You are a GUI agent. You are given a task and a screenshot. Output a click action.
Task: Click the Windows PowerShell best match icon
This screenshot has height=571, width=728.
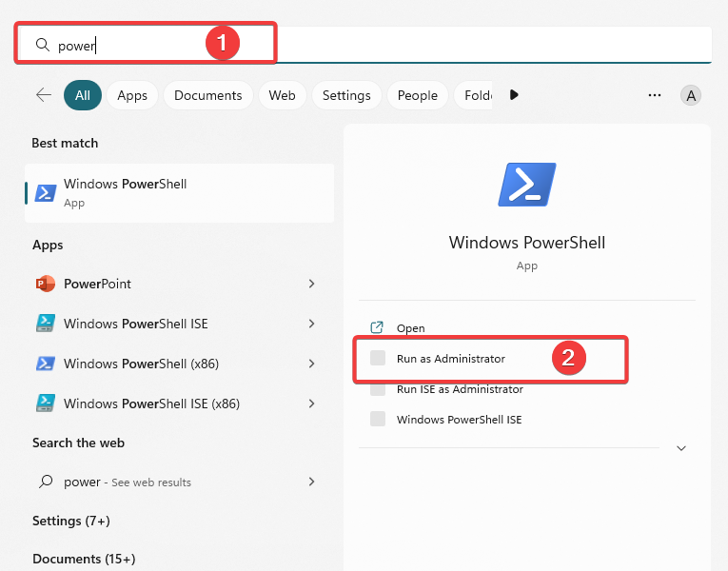click(x=46, y=192)
